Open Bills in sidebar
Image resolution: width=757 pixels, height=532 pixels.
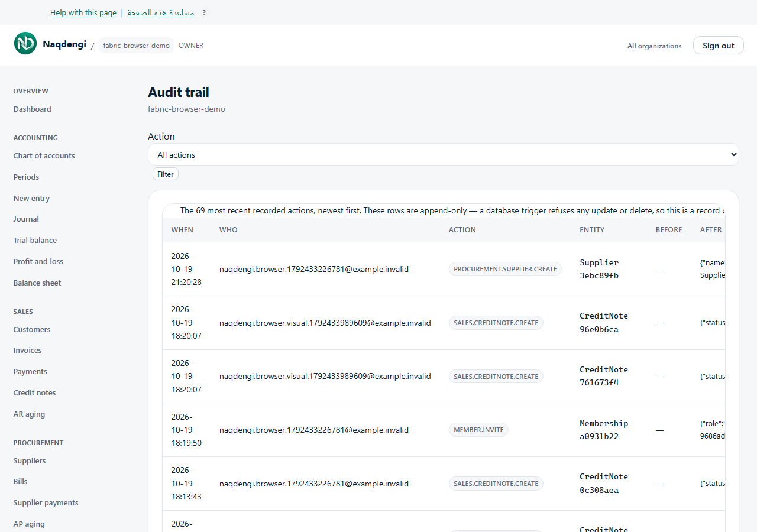click(21, 482)
